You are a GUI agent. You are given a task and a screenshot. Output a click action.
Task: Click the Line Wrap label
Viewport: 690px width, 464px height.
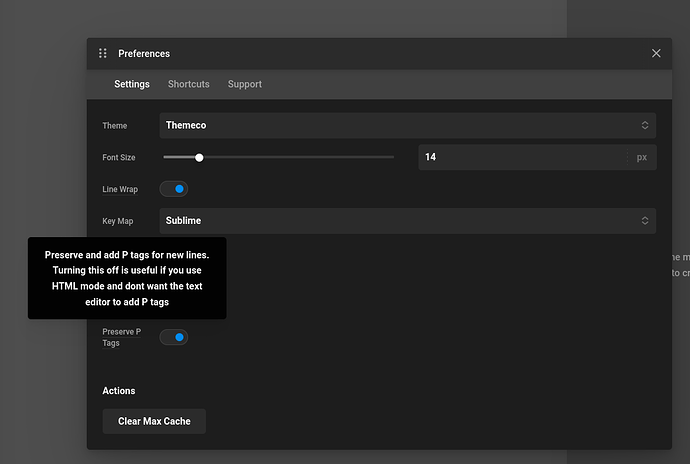pyautogui.click(x=120, y=190)
